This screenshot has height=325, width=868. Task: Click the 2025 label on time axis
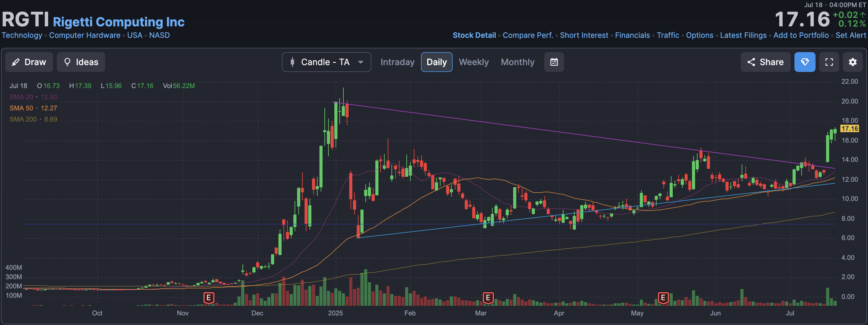[x=335, y=313]
